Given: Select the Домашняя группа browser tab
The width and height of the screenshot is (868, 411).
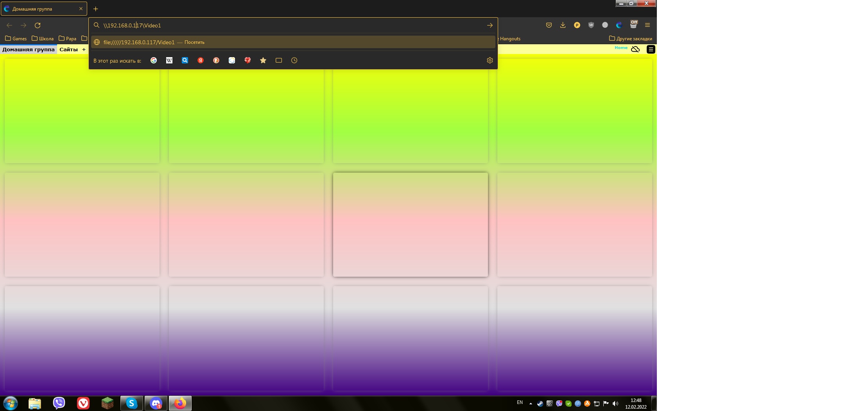Looking at the screenshot, I should pos(44,9).
